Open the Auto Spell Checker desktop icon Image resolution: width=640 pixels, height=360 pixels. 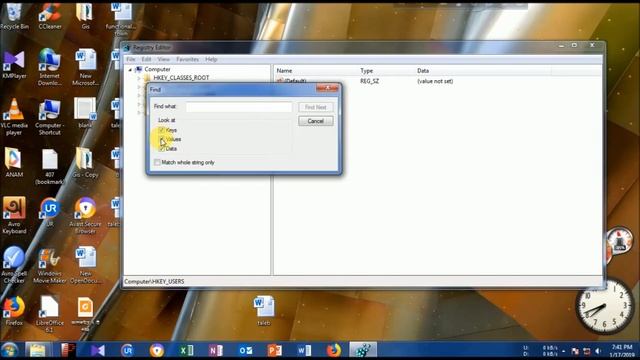pos(14,264)
